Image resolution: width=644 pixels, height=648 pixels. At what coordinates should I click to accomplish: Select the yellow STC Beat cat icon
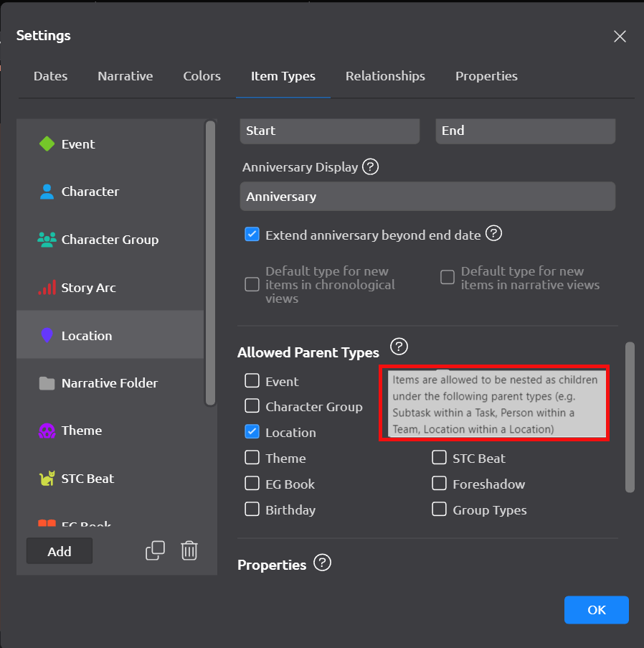coord(47,479)
